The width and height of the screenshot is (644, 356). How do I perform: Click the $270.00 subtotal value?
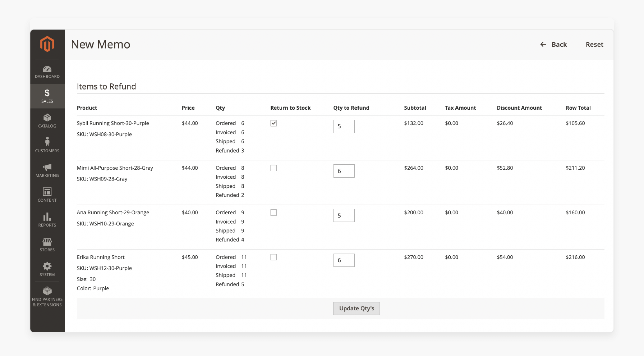414,257
